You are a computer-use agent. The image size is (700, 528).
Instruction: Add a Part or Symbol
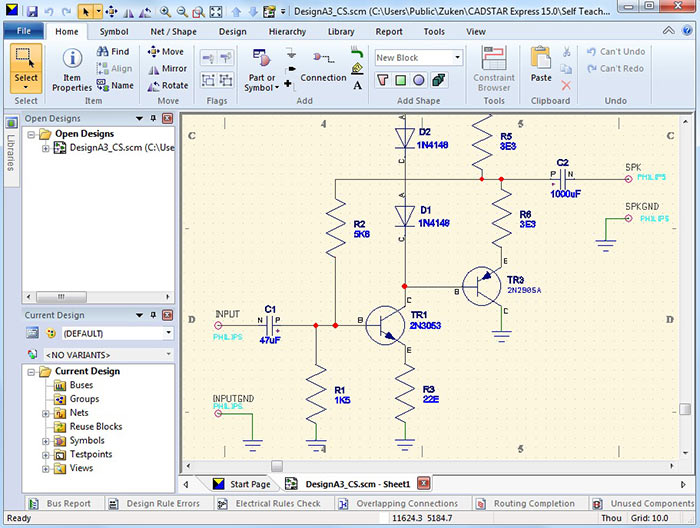point(262,66)
